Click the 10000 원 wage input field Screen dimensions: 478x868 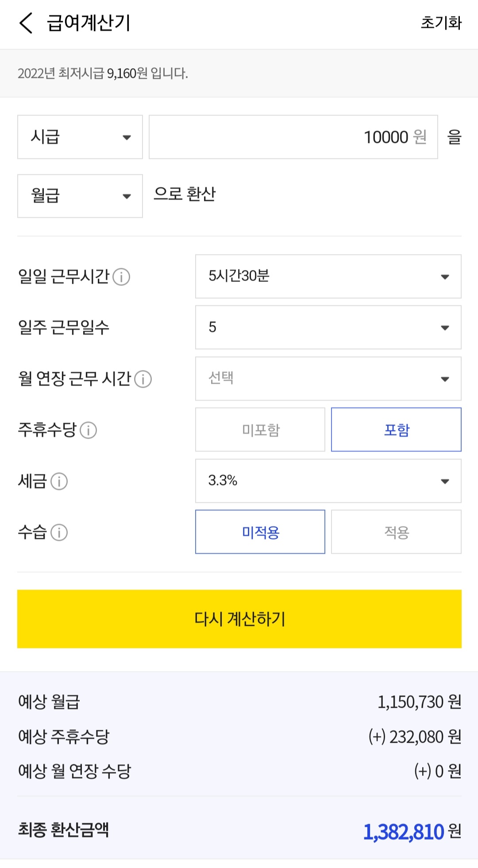[293, 137]
